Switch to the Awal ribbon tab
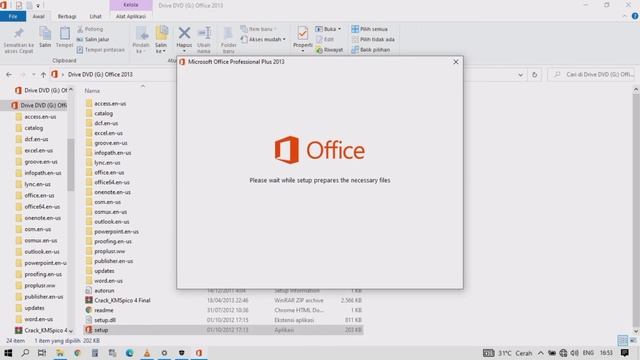This screenshot has width=640, height=360. click(x=38, y=16)
